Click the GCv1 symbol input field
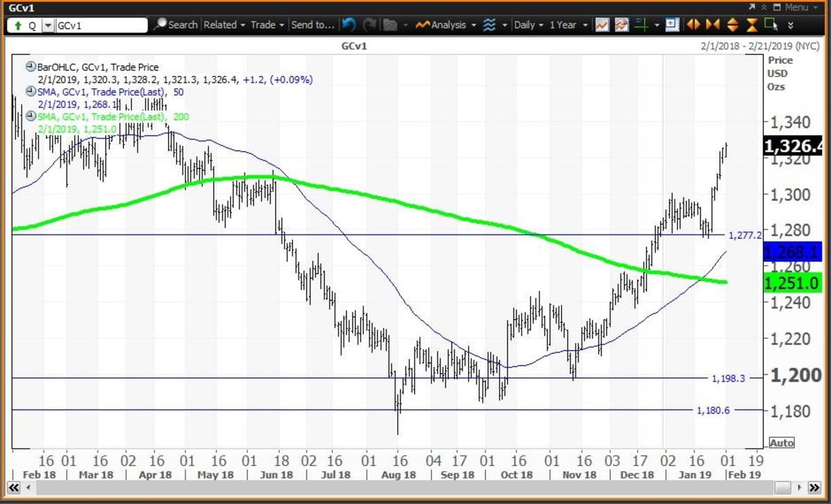The image size is (831, 504). [x=101, y=25]
